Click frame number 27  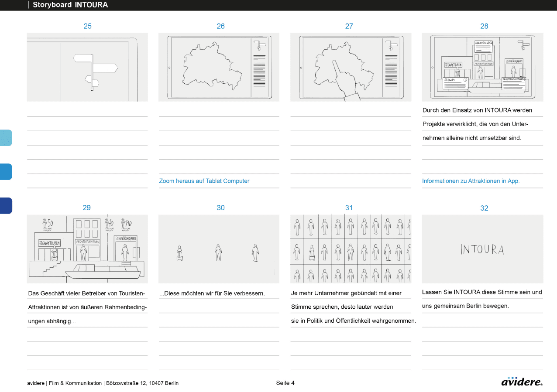pyautogui.click(x=349, y=26)
